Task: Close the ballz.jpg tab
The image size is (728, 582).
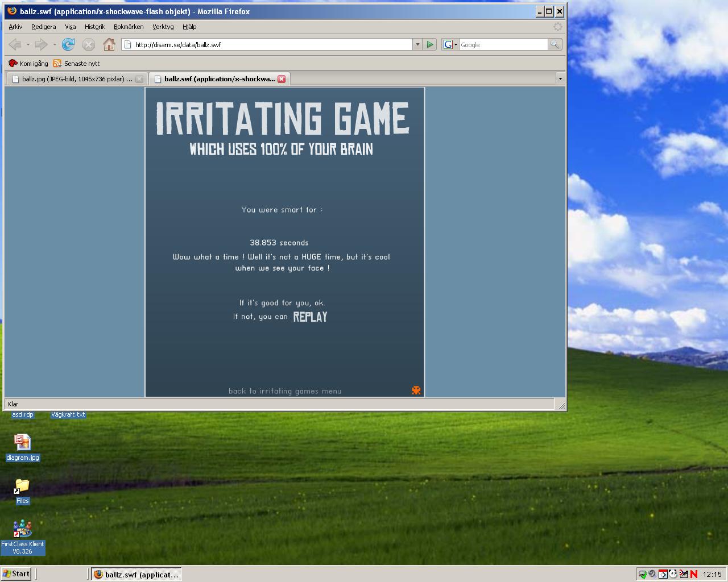Action: (139, 79)
